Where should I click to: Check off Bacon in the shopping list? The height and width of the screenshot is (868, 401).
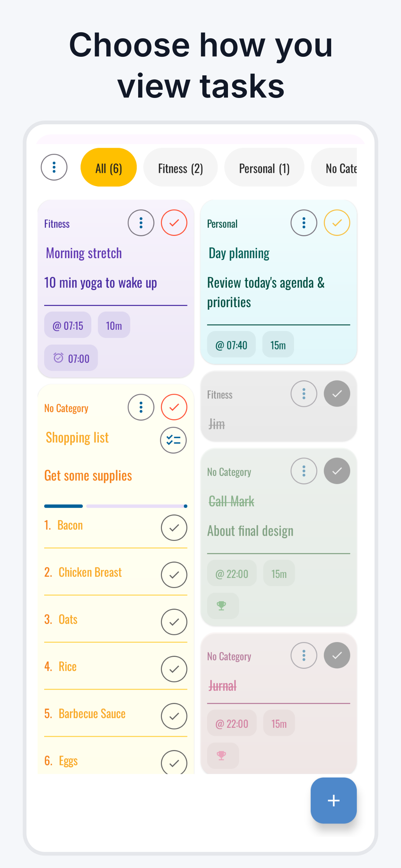pyautogui.click(x=174, y=527)
